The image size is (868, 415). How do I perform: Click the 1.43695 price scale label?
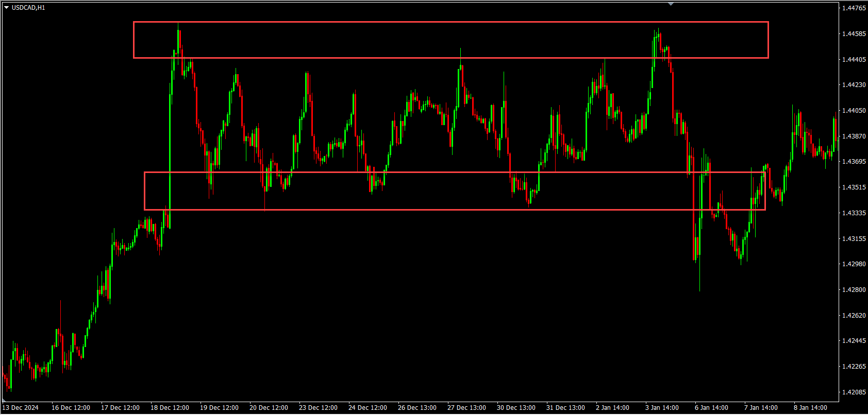pyautogui.click(x=853, y=162)
